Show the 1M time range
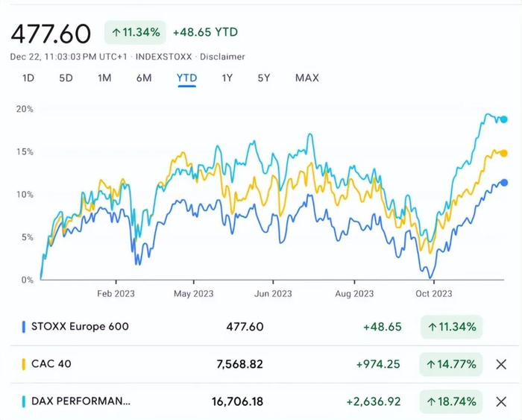This screenshot has width=522, height=420. pyautogui.click(x=104, y=78)
